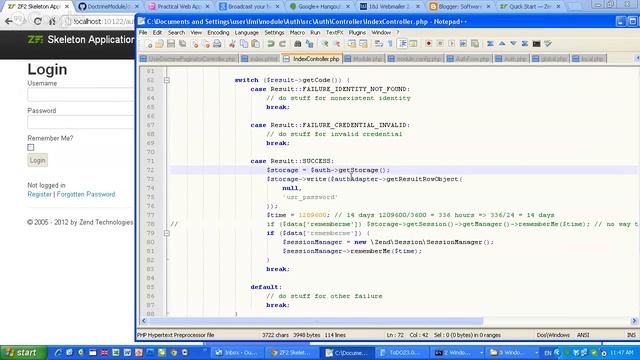Click the blue up triangle toolbar icon
This screenshot has width=640, height=360.
coord(502,44)
